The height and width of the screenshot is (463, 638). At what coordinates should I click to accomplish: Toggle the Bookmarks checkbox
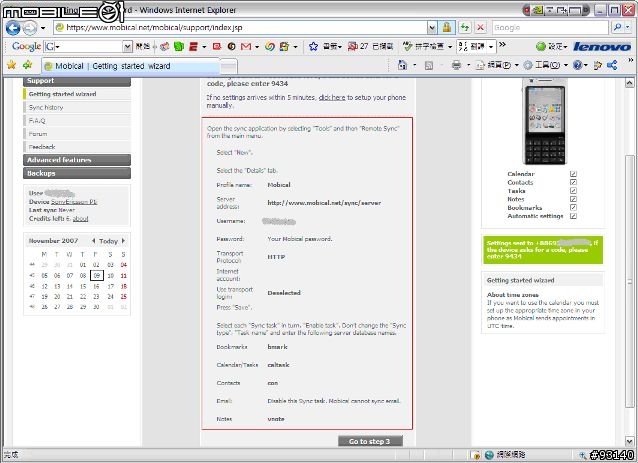(573, 207)
